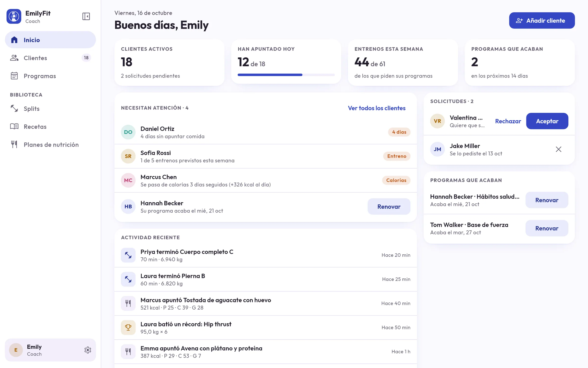
Task: Renew Hannah Becker Hábitos saludables program
Action: 547,200
